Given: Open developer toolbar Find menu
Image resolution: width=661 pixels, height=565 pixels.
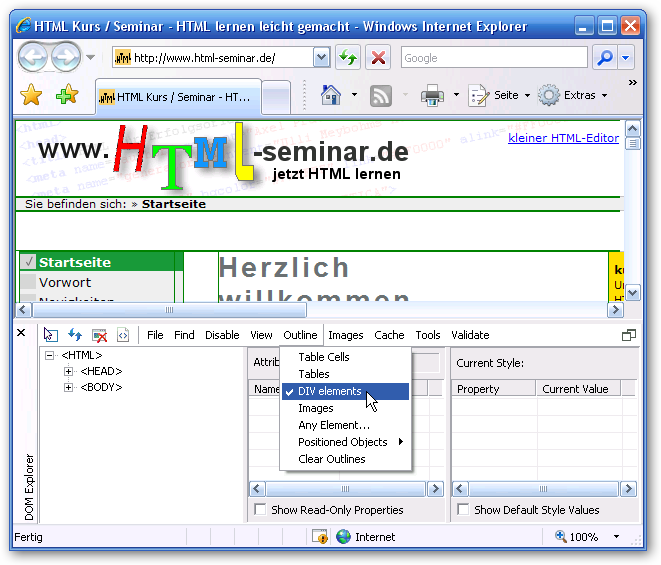Looking at the screenshot, I should (184, 335).
